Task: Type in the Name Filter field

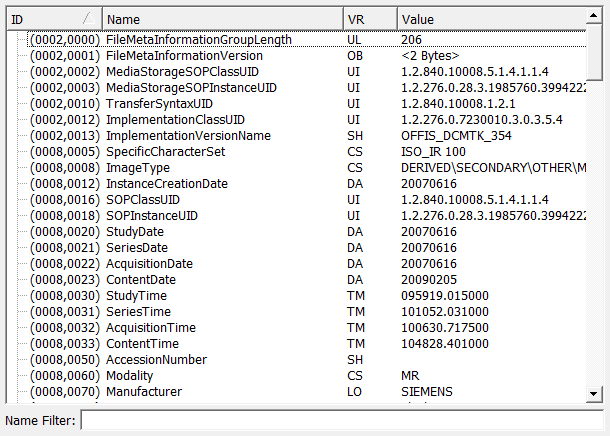Action: [x=340, y=420]
